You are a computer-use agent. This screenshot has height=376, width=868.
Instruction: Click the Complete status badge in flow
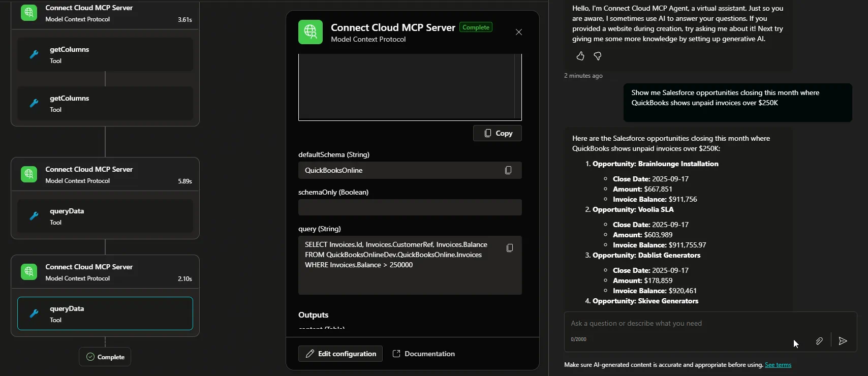coord(105,357)
